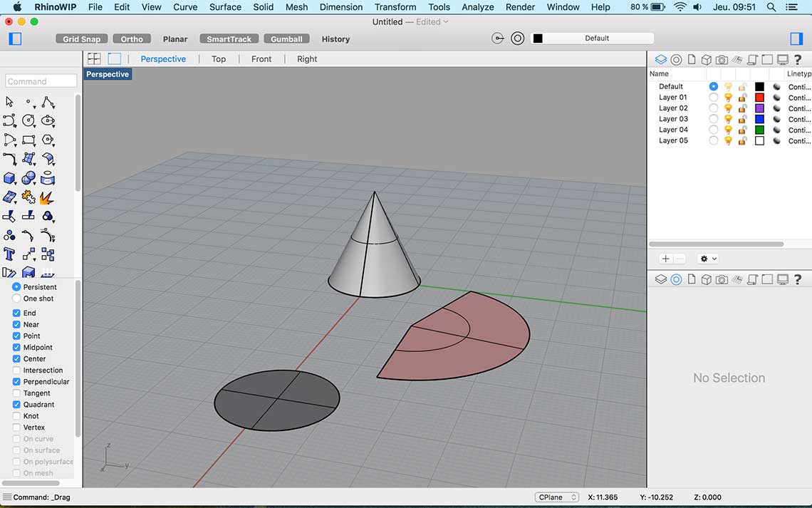
Task: Switch to the Top viewport tab
Action: [219, 59]
